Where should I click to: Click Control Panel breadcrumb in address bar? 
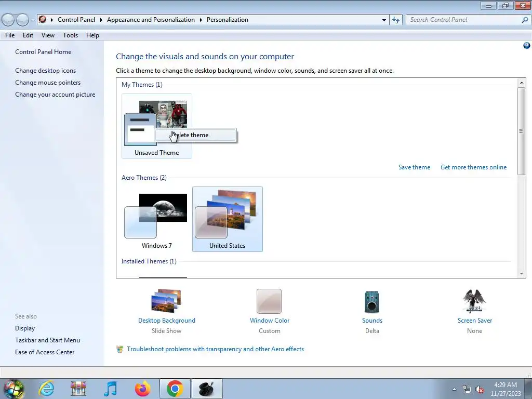76,20
